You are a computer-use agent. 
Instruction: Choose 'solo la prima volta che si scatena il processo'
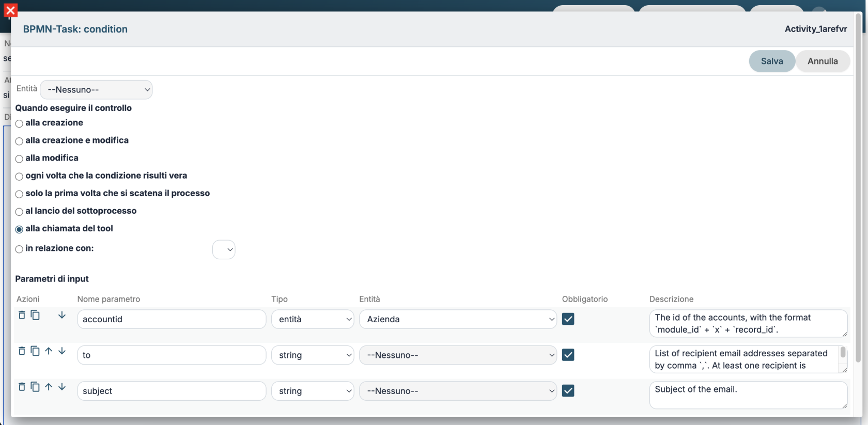[19, 194]
